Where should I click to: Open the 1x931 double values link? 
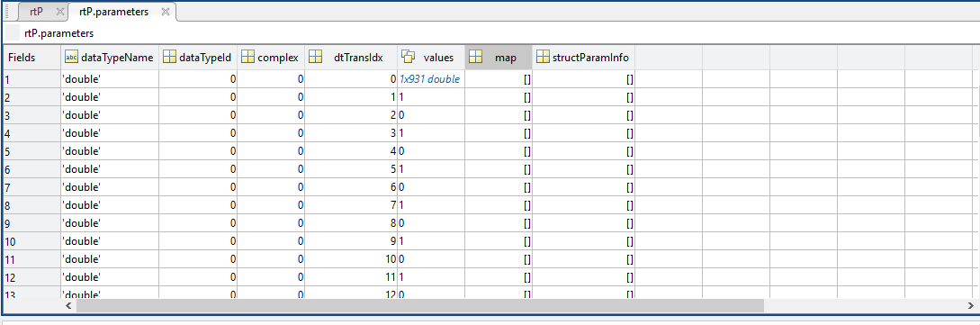[430, 79]
